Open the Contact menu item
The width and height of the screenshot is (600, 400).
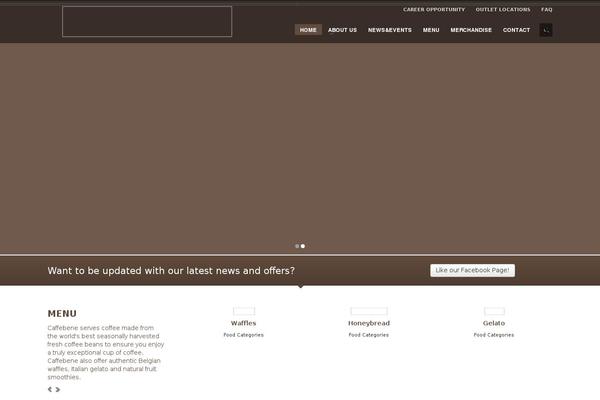(516, 30)
